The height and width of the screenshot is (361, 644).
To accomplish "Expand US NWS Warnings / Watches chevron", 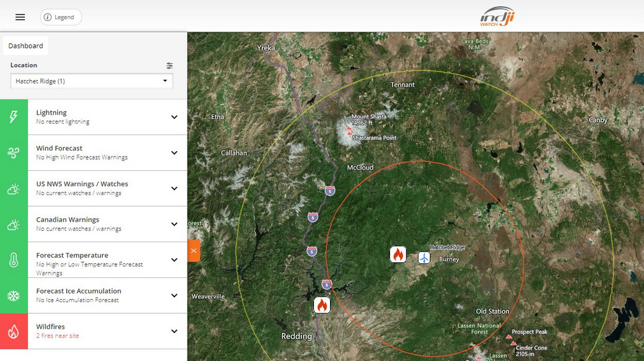I will coord(174,188).
